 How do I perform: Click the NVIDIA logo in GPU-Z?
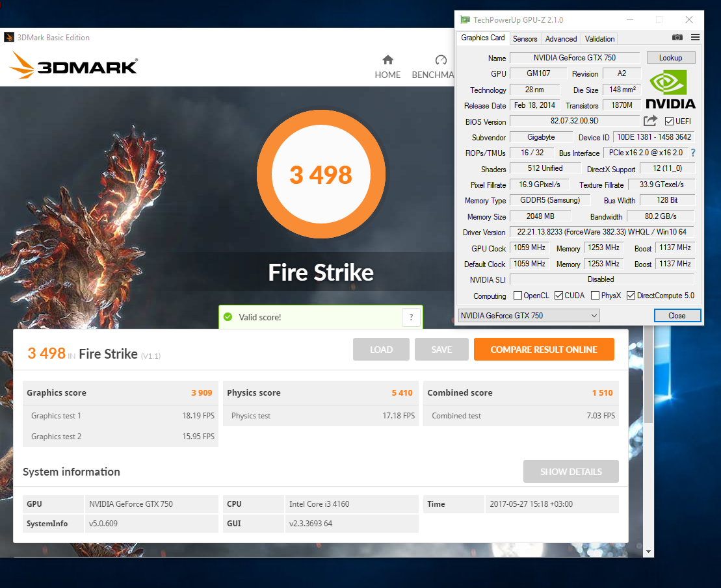tap(670, 90)
